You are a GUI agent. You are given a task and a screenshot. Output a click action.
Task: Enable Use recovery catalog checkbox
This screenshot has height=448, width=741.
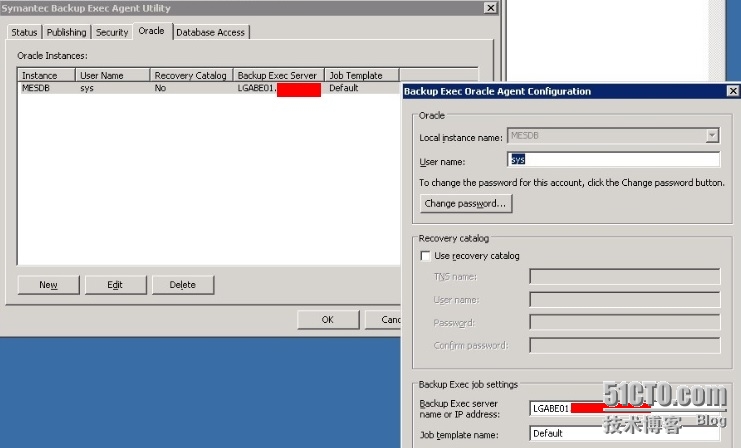tap(425, 256)
